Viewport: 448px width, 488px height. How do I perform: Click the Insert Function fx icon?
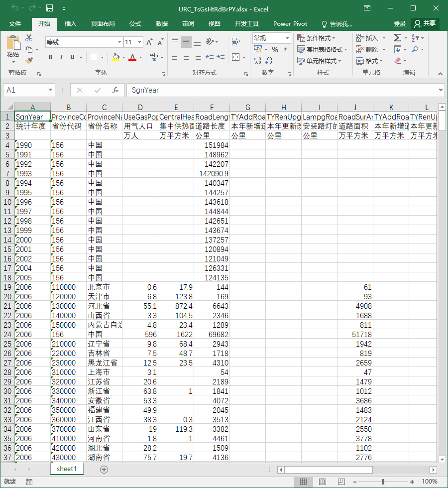click(115, 90)
